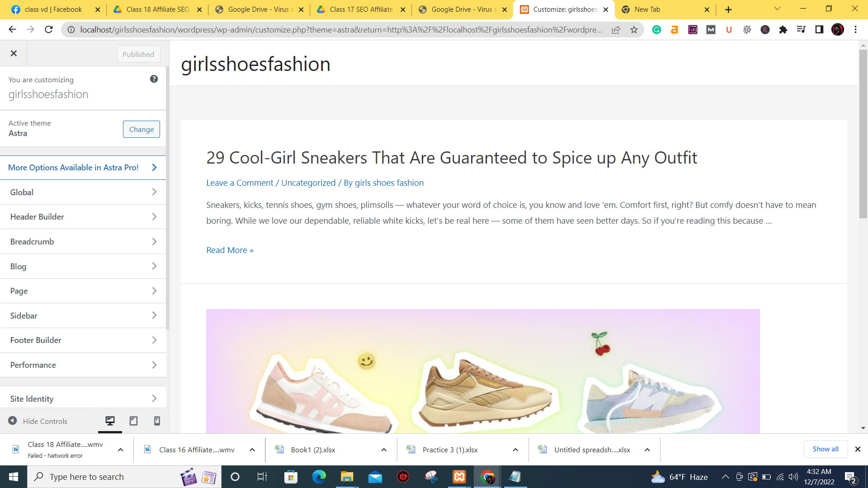Reload the page with refresh icon
The width and height of the screenshot is (868, 488).
coord(49,30)
